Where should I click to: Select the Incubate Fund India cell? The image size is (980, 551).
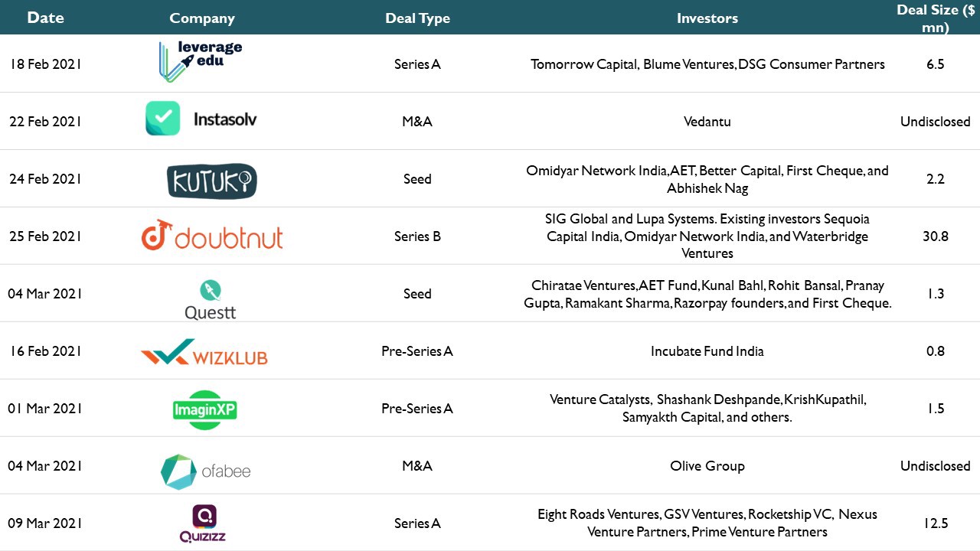coord(707,351)
